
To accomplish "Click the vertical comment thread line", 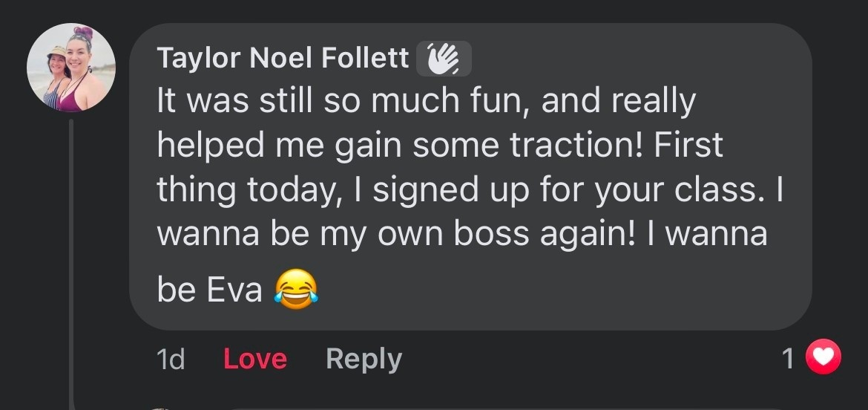I will (x=71, y=260).
